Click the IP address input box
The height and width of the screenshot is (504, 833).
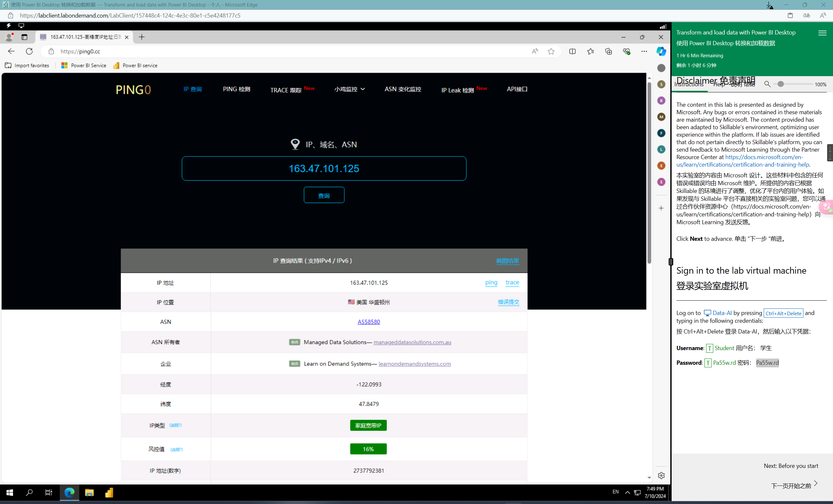tap(323, 168)
